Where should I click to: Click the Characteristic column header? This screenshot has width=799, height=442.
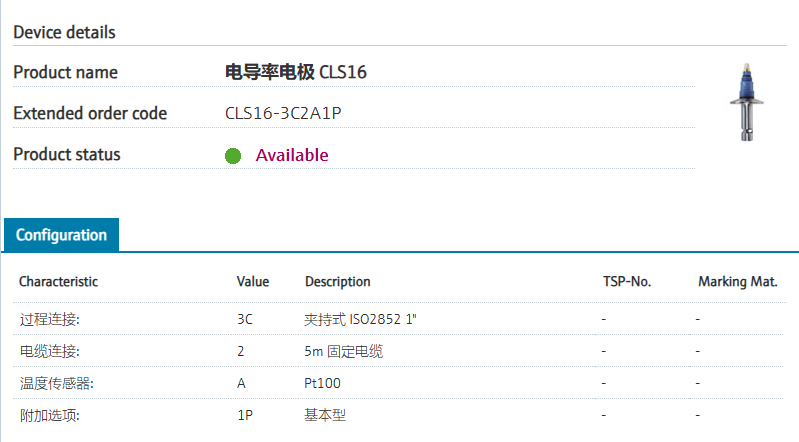pyautogui.click(x=58, y=282)
